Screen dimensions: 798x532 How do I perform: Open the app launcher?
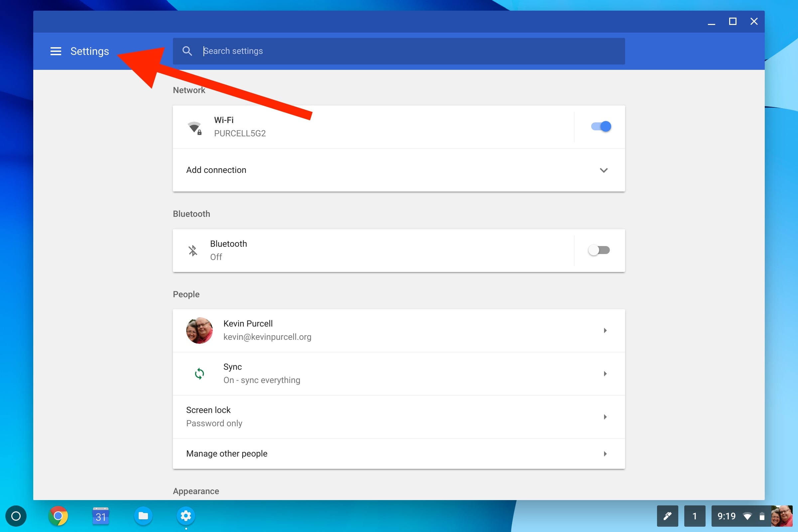16,516
